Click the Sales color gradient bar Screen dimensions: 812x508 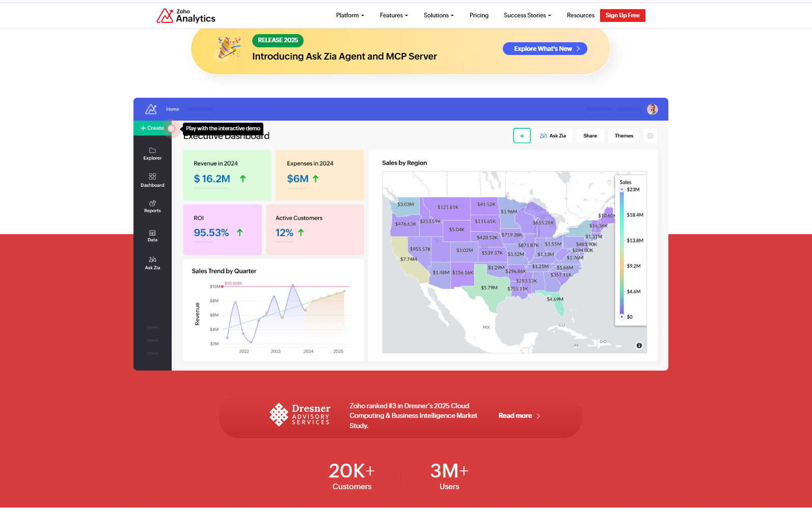coord(622,253)
